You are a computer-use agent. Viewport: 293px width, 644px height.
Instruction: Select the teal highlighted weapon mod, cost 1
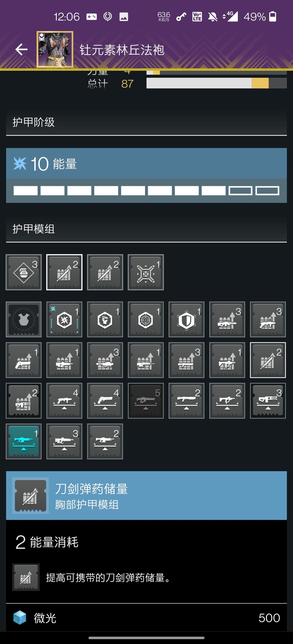pyautogui.click(x=24, y=441)
